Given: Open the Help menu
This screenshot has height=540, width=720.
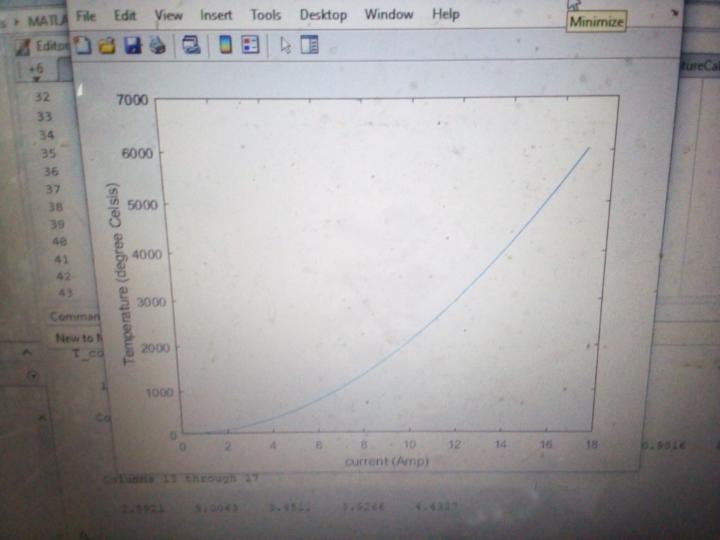Looking at the screenshot, I should pos(445,14).
